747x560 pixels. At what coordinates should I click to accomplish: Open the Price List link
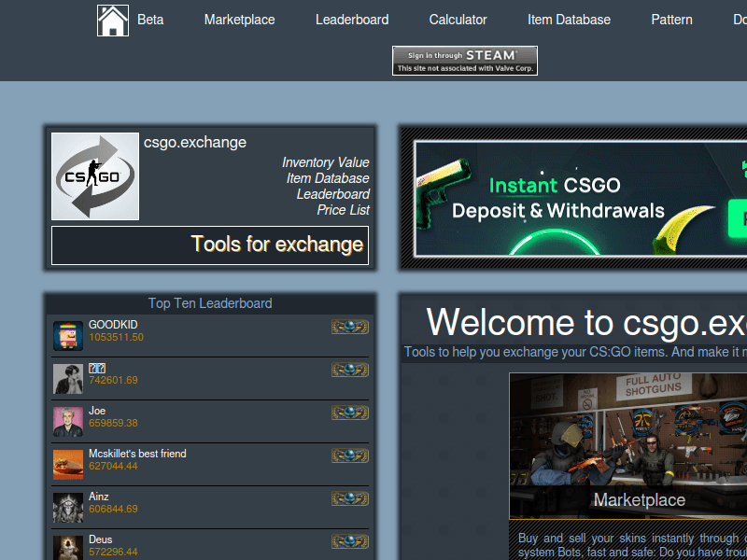pos(344,210)
